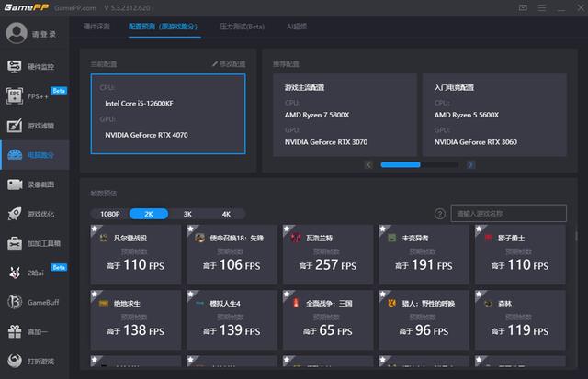
Task: Open the FPS++ Beta sidebar item
Action: click(35, 96)
